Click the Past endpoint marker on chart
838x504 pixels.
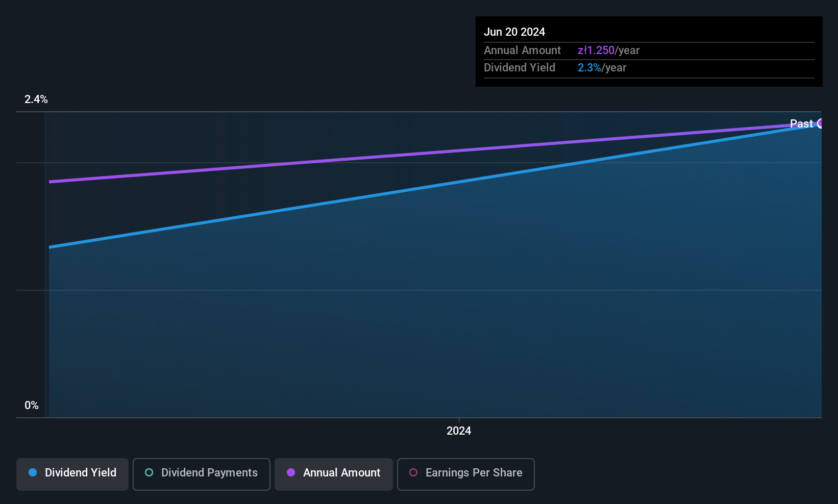820,123
